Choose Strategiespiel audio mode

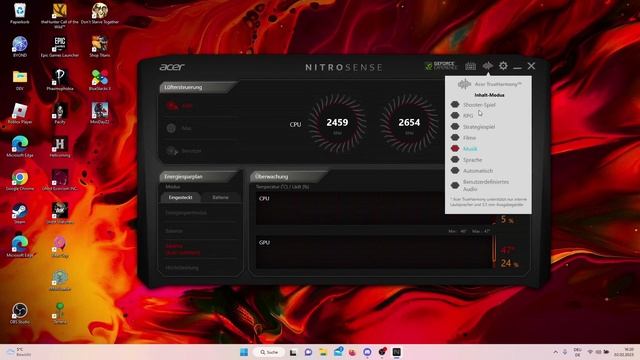pyautogui.click(x=479, y=127)
